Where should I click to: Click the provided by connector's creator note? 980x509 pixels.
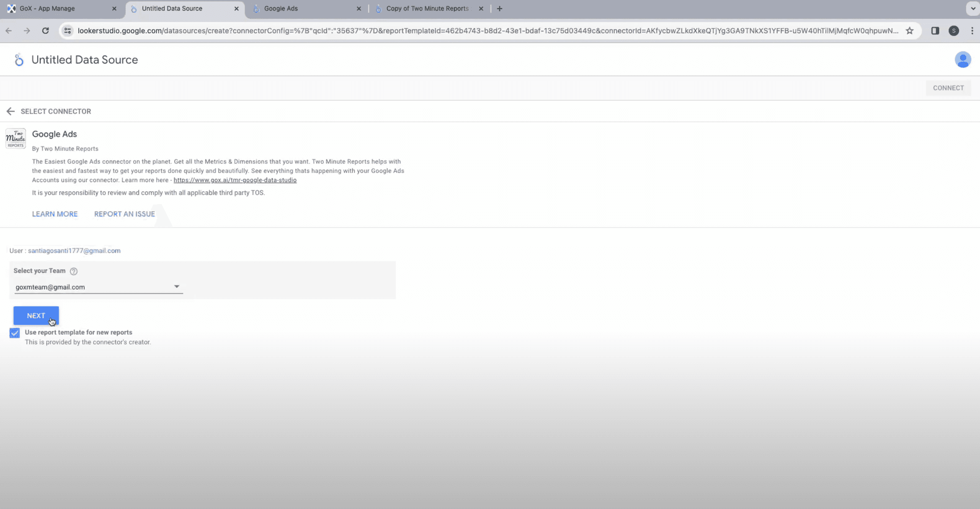pos(88,342)
